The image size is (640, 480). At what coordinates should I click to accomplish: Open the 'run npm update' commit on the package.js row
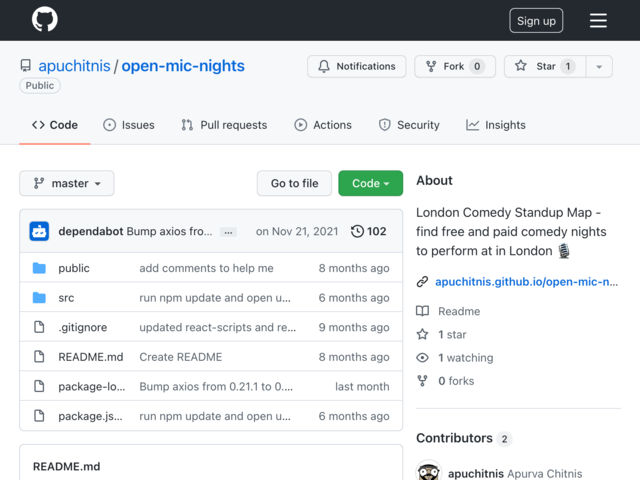pyautogui.click(x=215, y=416)
